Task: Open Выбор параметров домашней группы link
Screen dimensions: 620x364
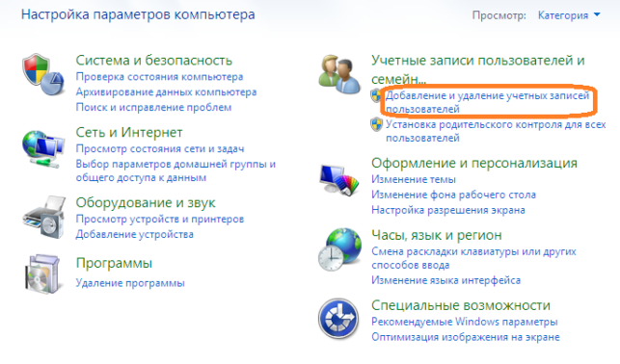Action: [x=175, y=170]
